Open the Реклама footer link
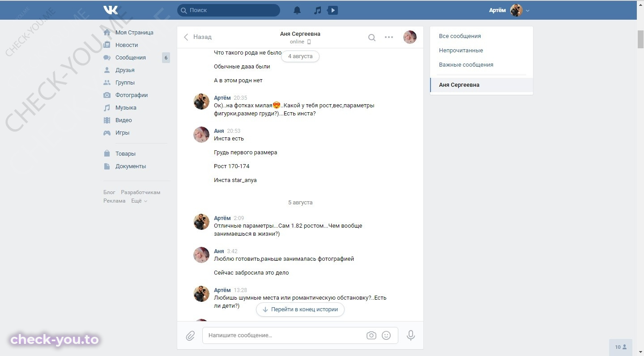The image size is (644, 356). [x=114, y=201]
